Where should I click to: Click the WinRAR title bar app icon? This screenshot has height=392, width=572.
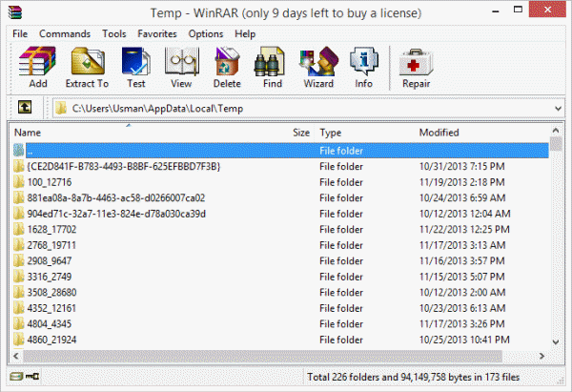[15, 12]
